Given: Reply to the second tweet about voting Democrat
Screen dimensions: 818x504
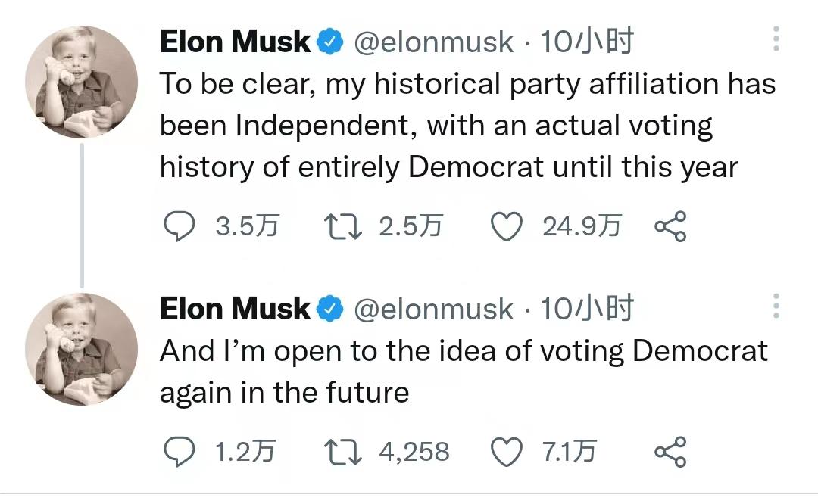Looking at the screenshot, I should (180, 452).
